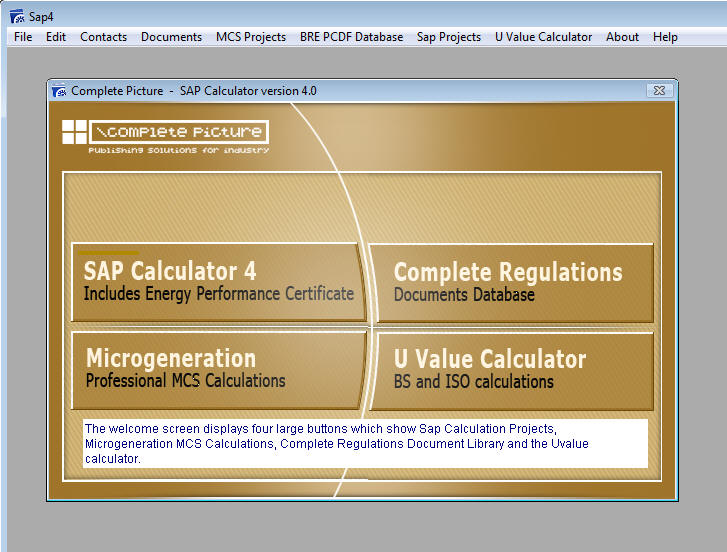
Task: Open the About menu
Action: tap(622, 37)
